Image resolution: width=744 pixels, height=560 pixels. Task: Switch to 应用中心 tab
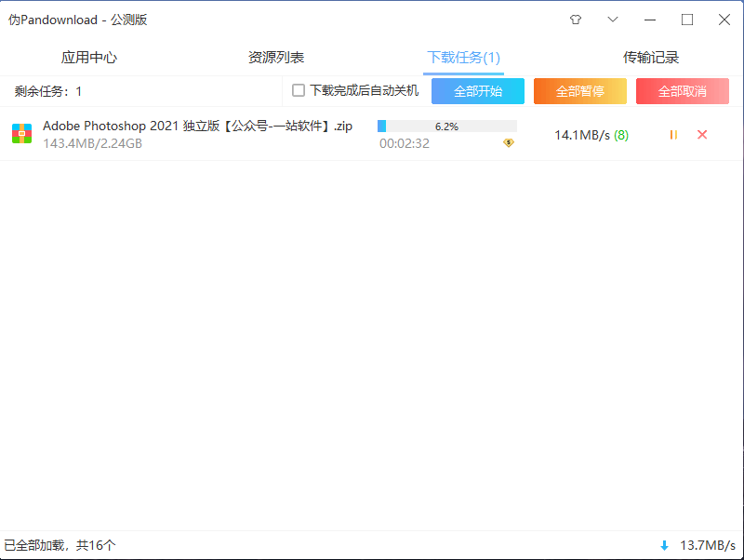point(88,58)
